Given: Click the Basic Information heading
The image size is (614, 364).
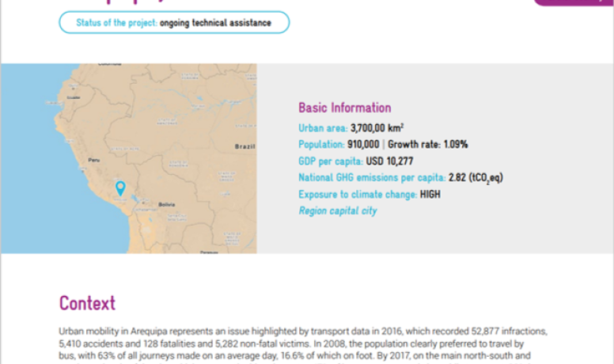Looking at the screenshot, I should click(x=344, y=108).
